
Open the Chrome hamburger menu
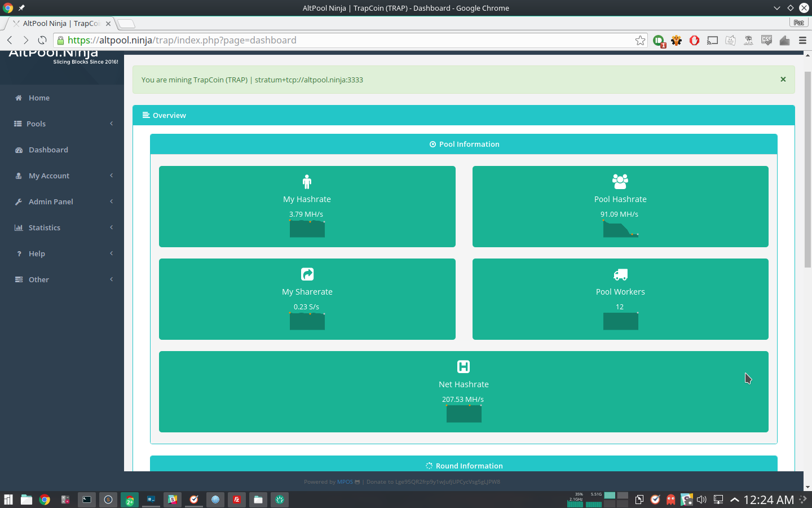click(x=802, y=40)
